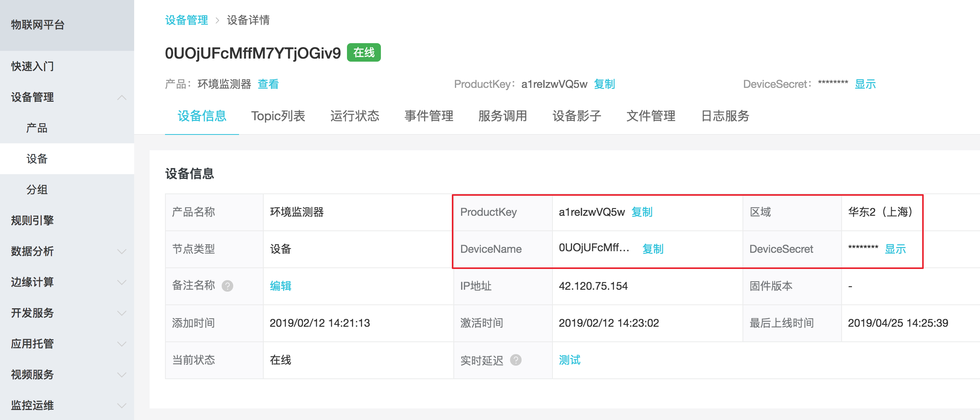Click the 在线 status badge
This screenshot has height=420, width=980.
coord(364,52)
